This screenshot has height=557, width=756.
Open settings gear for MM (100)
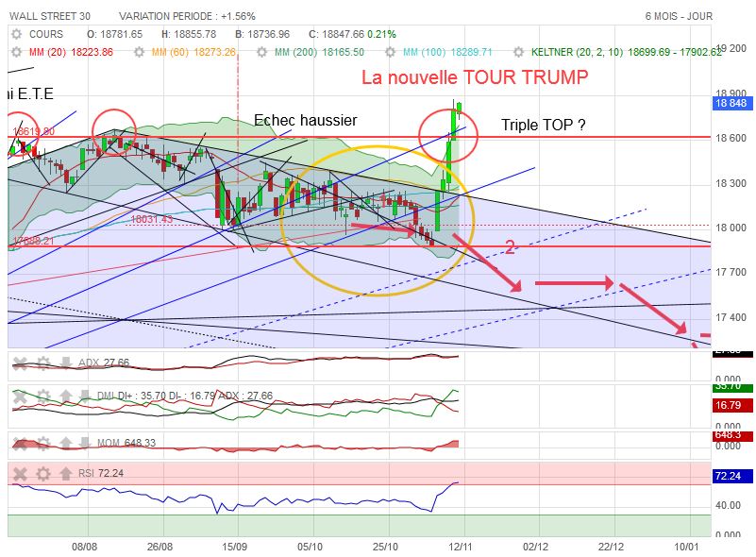(390, 52)
